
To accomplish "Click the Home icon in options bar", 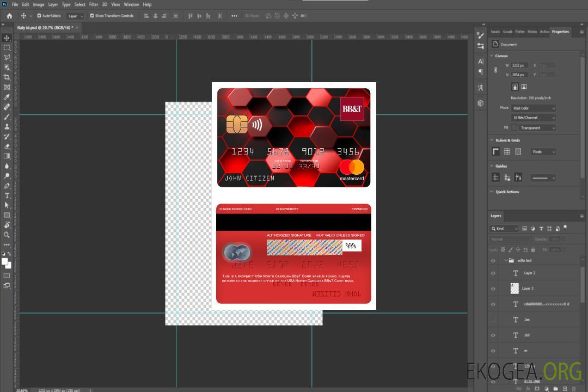I will [9, 16].
